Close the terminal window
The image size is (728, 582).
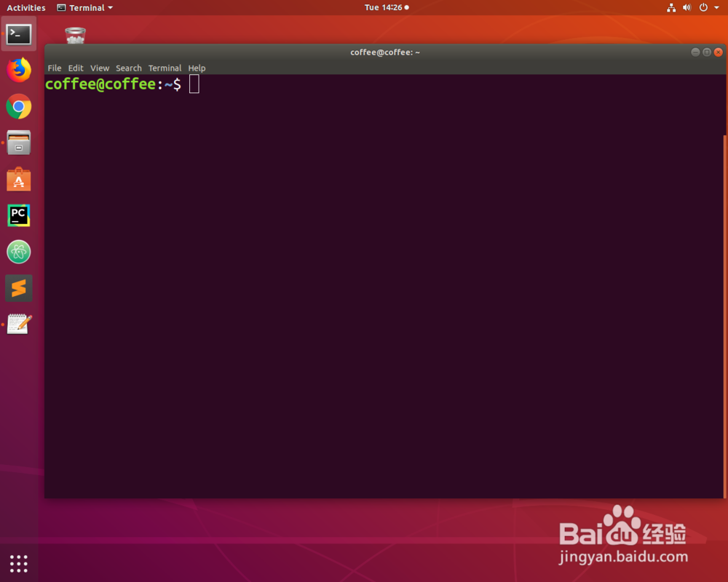719,52
